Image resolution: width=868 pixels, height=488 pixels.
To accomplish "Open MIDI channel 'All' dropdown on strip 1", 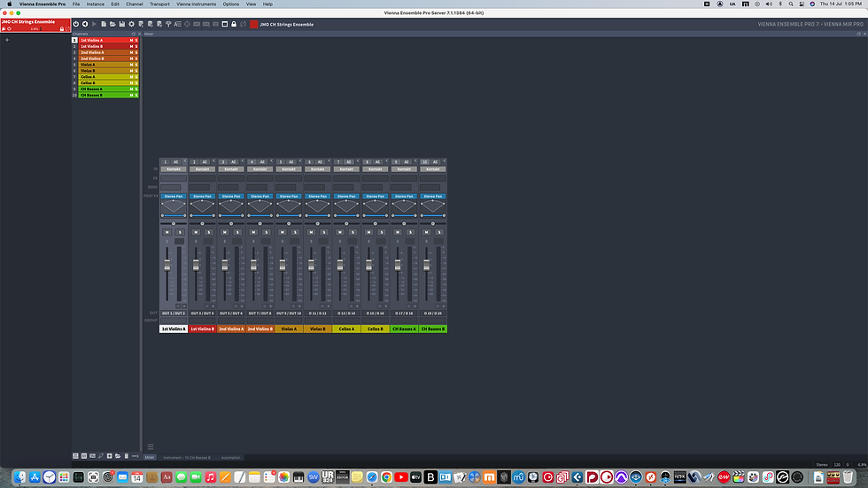I will 175,162.
